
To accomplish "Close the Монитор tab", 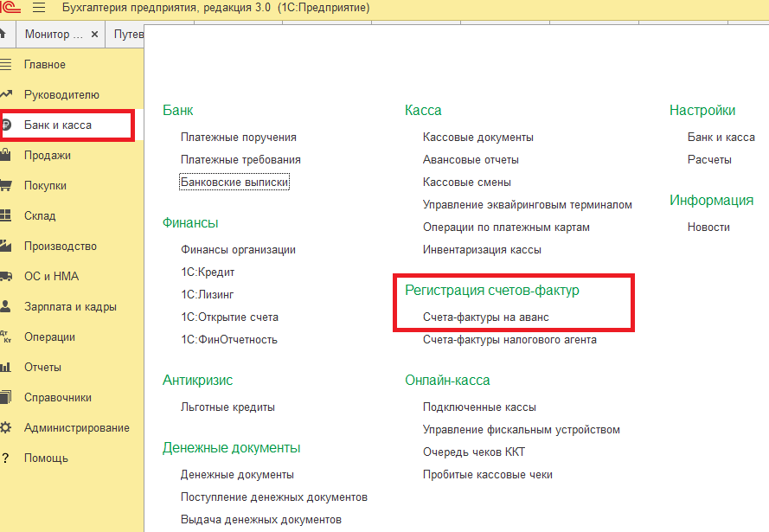I will coord(95,35).
